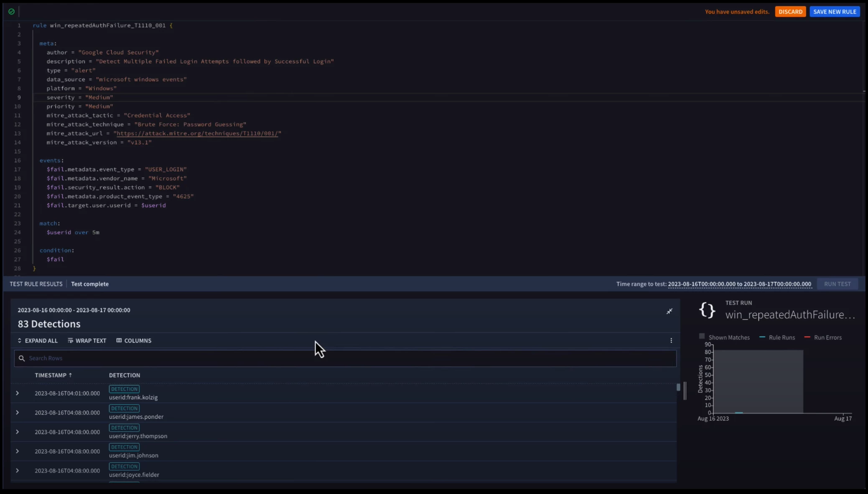
Task: Discard the unsaved edits
Action: tap(790, 12)
